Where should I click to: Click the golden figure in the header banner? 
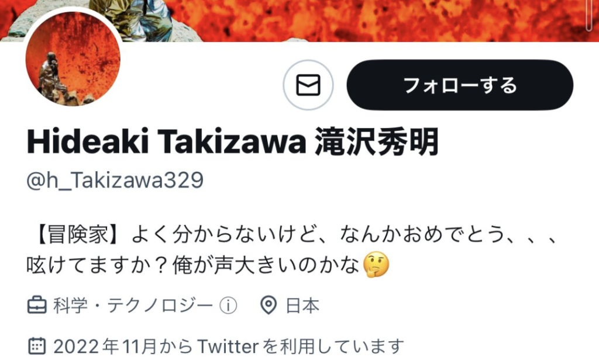click(x=130, y=19)
